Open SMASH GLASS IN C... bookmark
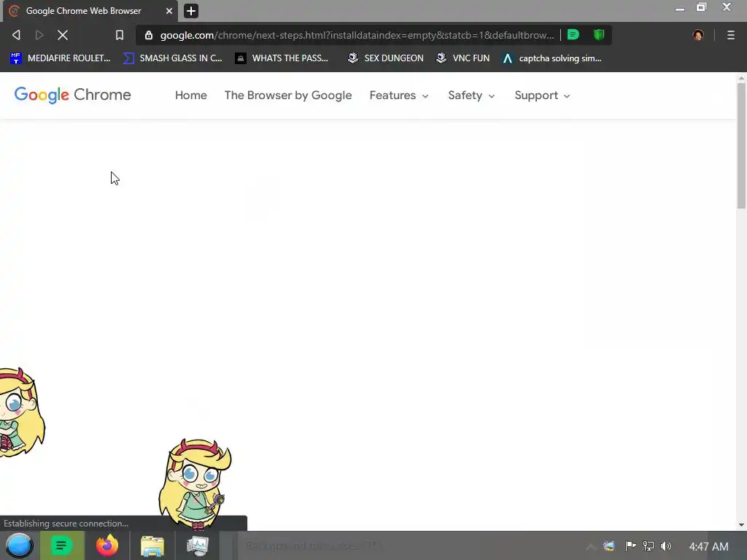This screenshot has height=560, width=747. [x=173, y=58]
